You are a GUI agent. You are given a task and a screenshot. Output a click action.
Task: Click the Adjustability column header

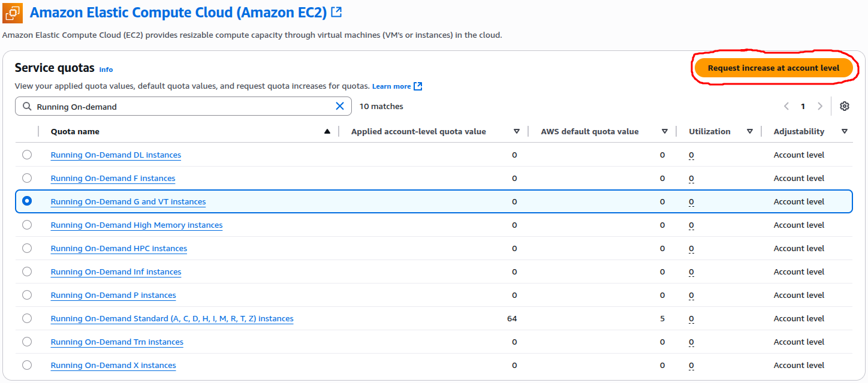(798, 132)
